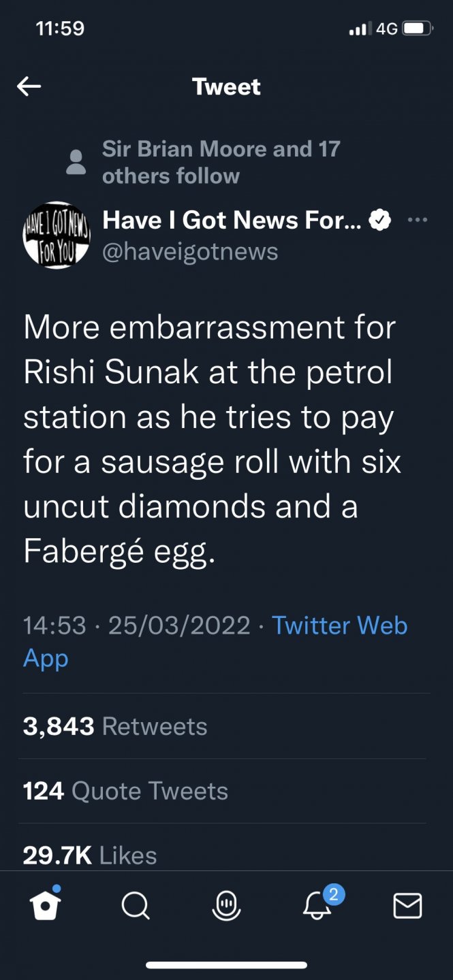Open Messages envelope icon
453x980 pixels.
tap(407, 906)
